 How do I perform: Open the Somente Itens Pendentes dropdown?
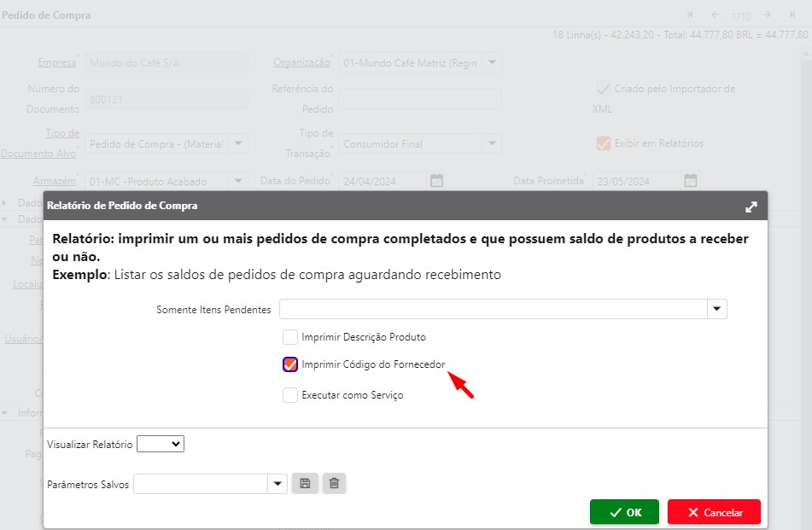coord(717,309)
